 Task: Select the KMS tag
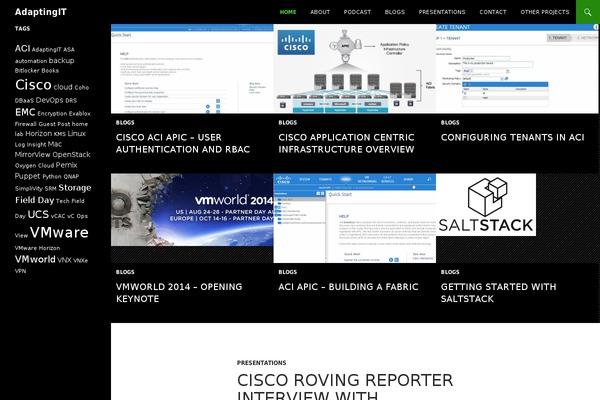tap(60, 134)
